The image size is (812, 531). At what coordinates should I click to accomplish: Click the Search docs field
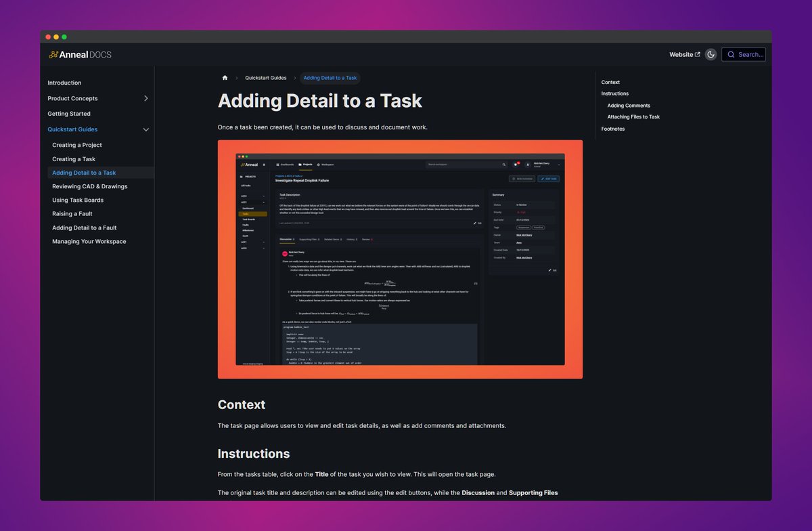[744, 54]
